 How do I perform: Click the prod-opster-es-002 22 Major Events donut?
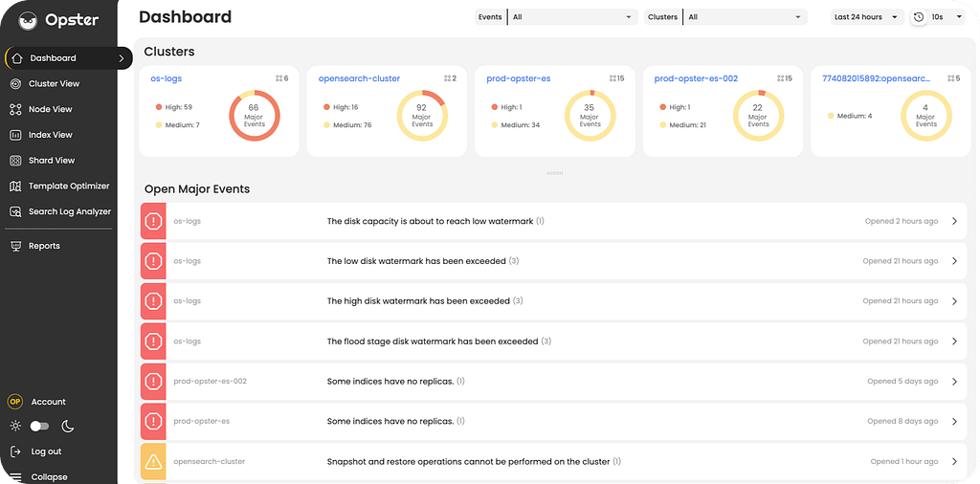pyautogui.click(x=758, y=116)
